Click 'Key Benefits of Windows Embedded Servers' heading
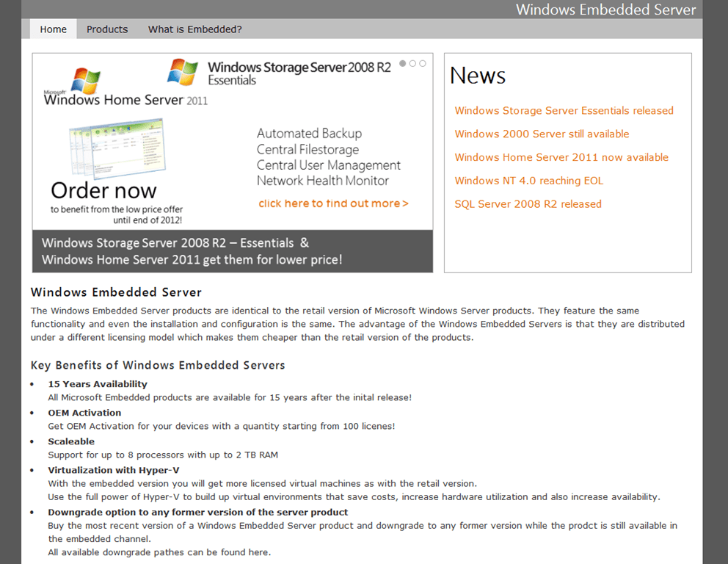Viewport: 728px width, 564px height. 158,365
